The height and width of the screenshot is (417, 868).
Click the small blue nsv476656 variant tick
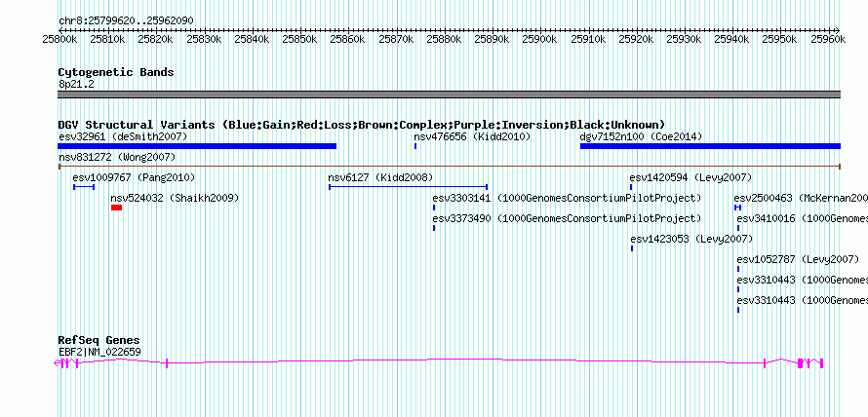click(x=415, y=146)
